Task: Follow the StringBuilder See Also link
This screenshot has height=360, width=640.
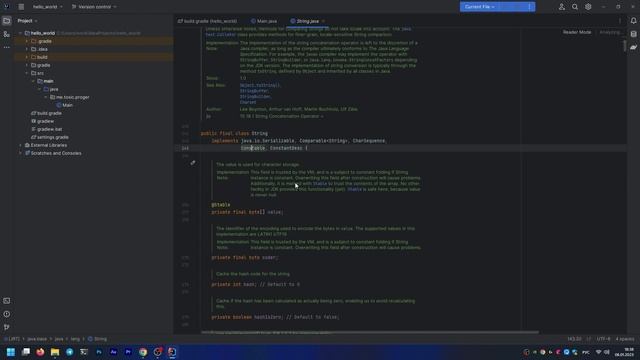Action: (256, 97)
